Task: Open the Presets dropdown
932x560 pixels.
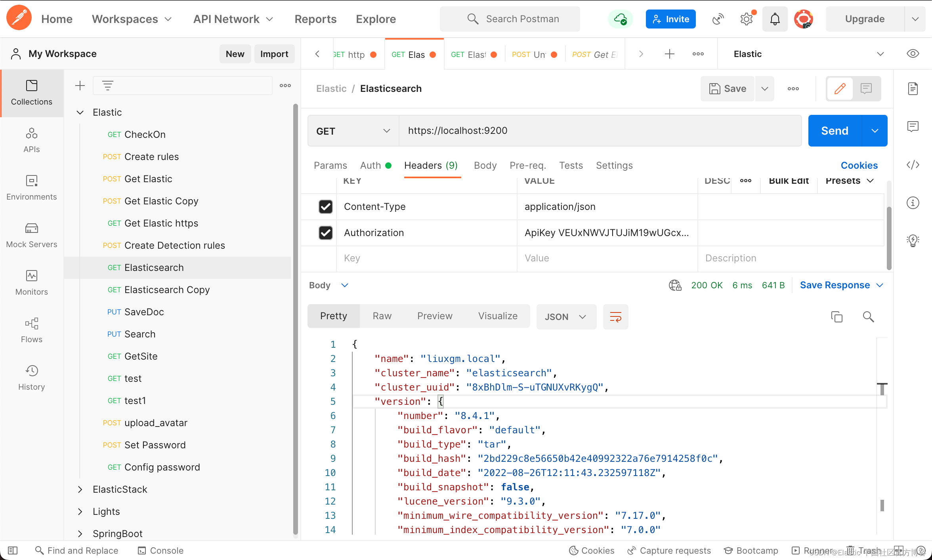Action: coord(850,181)
